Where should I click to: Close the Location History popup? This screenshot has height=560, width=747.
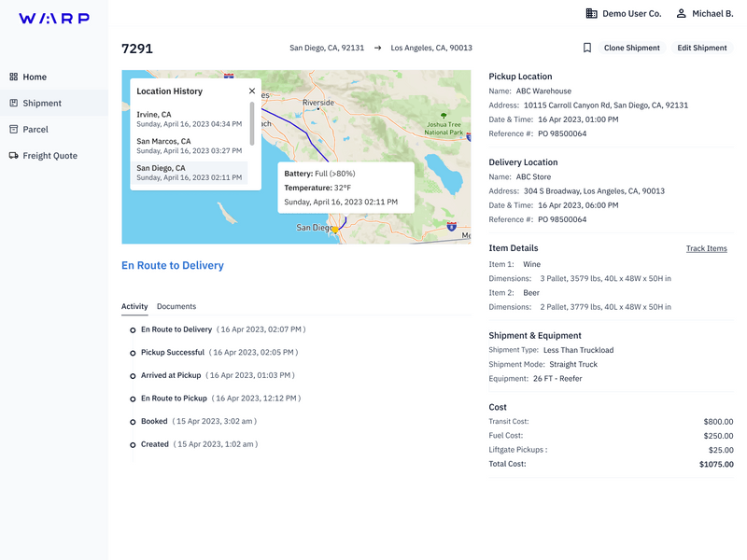tap(252, 91)
